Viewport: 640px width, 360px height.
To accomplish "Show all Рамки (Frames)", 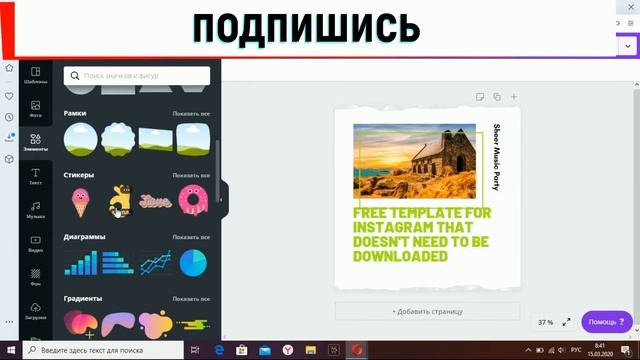I will [191, 113].
